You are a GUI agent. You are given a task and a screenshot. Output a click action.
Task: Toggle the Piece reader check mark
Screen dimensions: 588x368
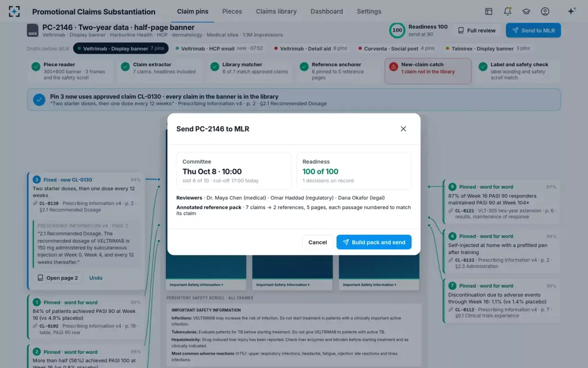tap(35, 67)
